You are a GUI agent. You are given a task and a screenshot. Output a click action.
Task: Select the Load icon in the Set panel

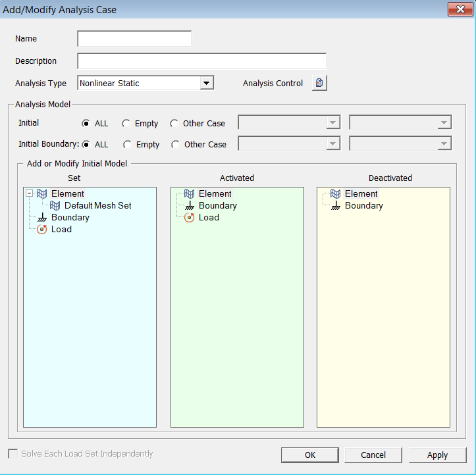(43, 230)
